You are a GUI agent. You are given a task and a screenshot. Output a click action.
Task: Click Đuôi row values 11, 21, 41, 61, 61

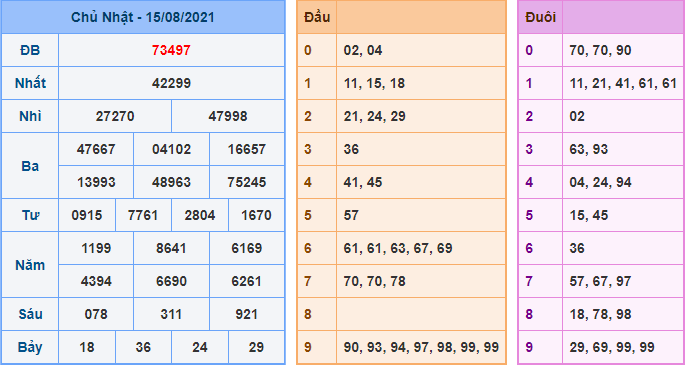(x=623, y=83)
